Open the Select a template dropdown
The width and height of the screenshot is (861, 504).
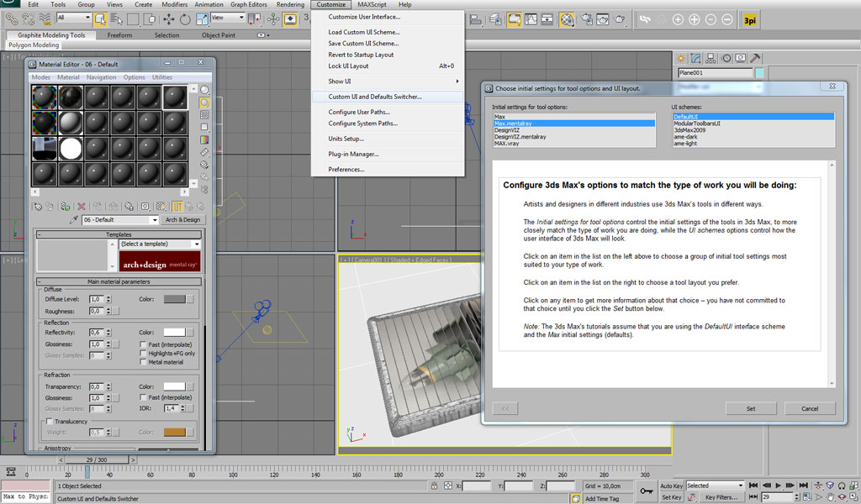[x=160, y=244]
